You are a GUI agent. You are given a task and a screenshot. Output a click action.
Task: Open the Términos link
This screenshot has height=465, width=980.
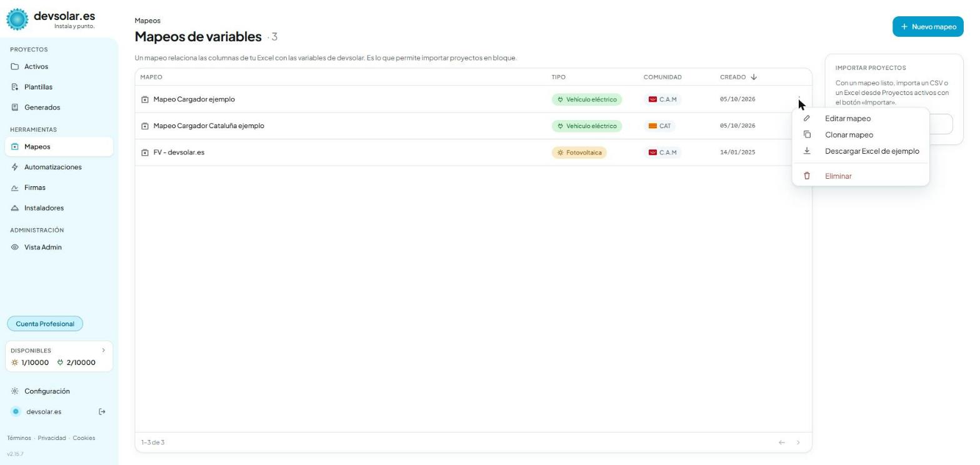click(19, 438)
